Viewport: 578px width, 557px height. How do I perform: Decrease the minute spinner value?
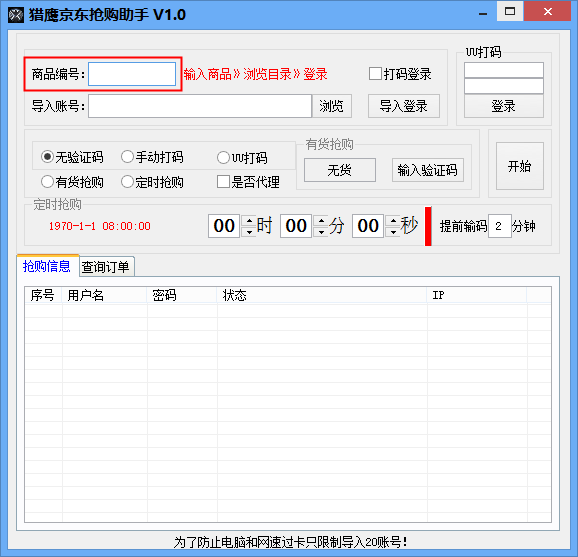[x=321, y=232]
